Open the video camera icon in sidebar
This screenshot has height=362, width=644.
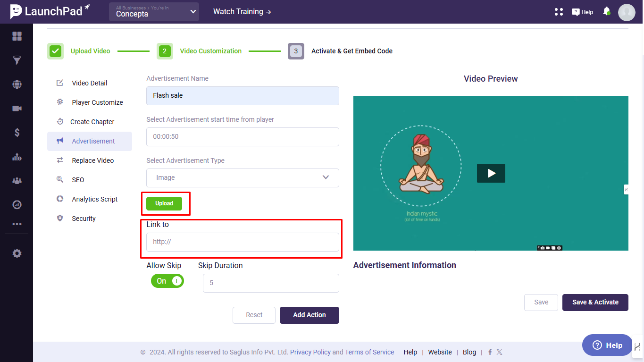click(x=17, y=109)
